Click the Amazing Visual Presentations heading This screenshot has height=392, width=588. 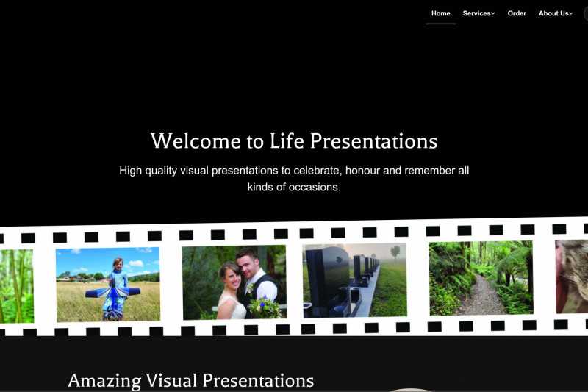tap(190, 380)
